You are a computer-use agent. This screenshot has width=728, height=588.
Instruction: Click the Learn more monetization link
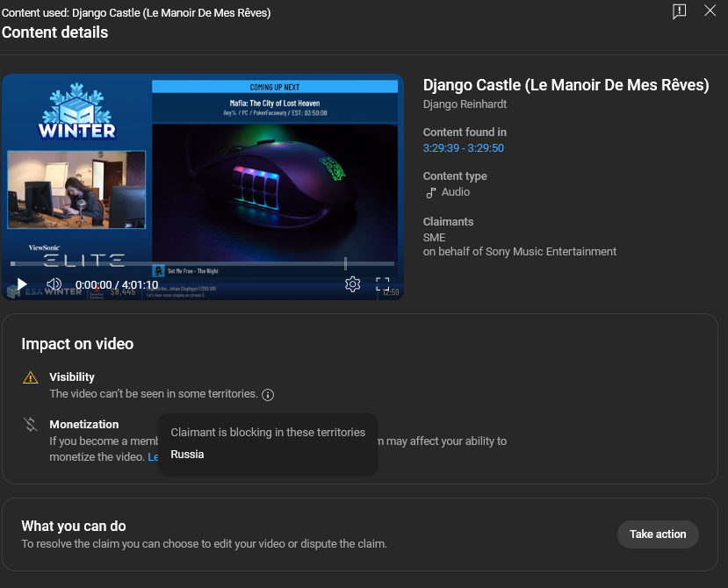[x=153, y=457]
